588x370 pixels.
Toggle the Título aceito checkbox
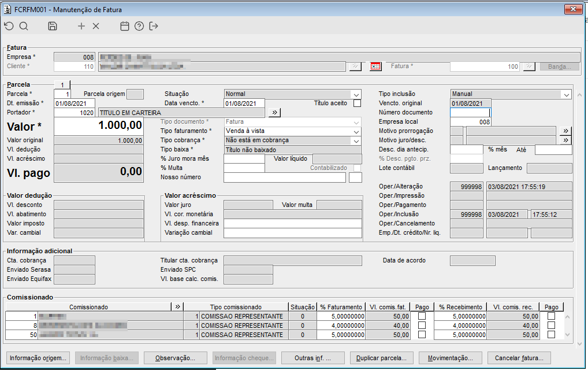coord(357,103)
